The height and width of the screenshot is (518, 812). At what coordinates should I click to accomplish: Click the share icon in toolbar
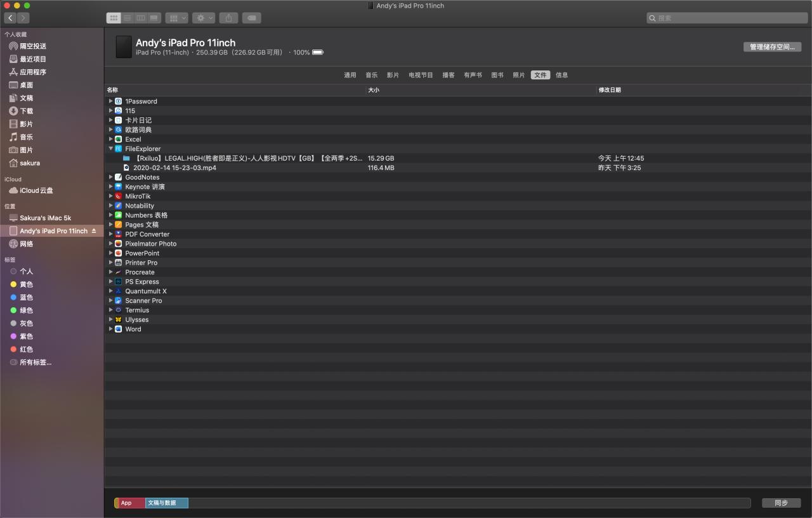pyautogui.click(x=229, y=18)
